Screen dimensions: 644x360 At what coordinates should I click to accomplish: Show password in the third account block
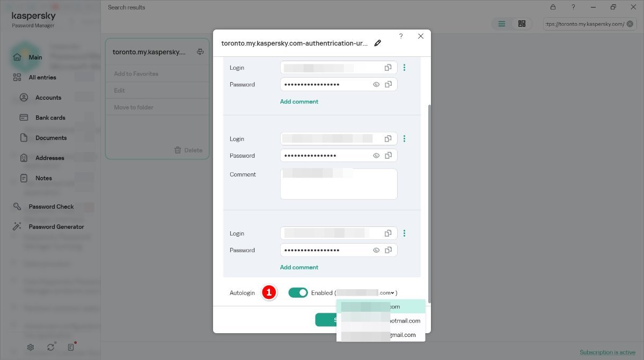click(376, 250)
